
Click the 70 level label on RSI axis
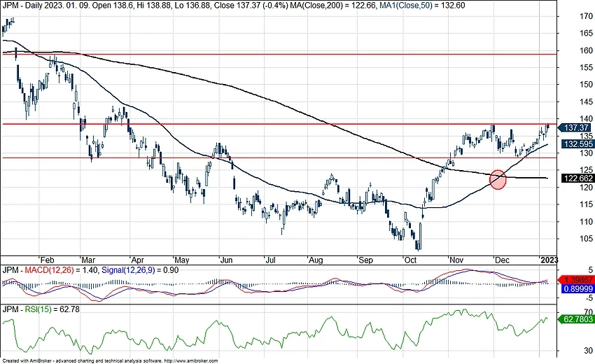tap(588, 312)
